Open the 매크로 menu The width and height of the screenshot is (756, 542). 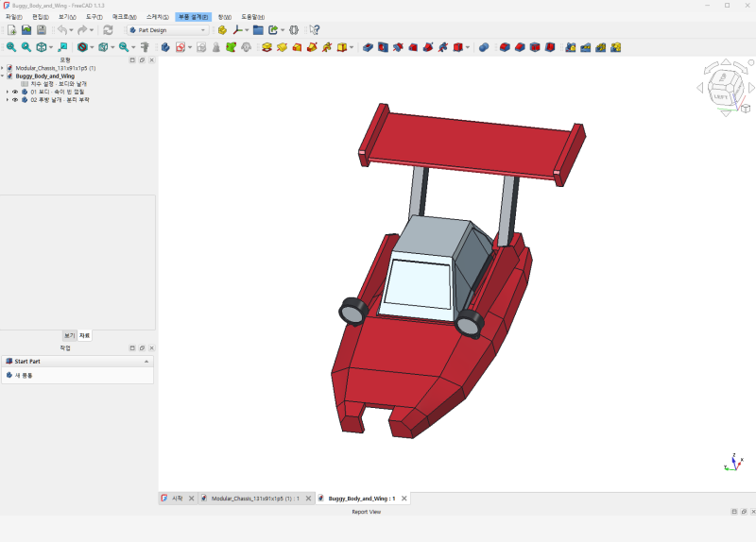click(125, 17)
